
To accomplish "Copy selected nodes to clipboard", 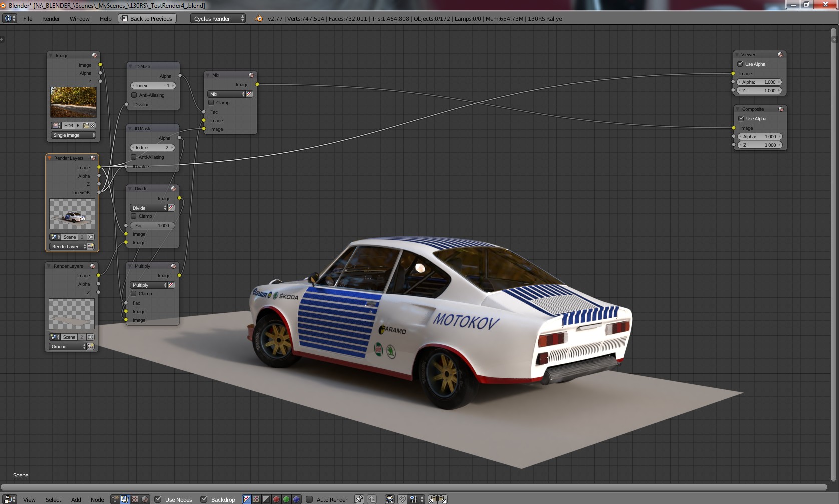I will [432, 499].
